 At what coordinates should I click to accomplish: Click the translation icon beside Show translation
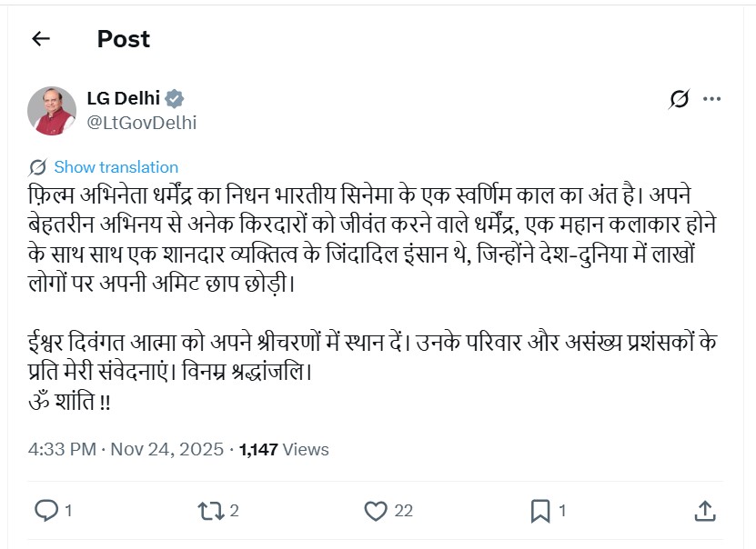coord(38,167)
